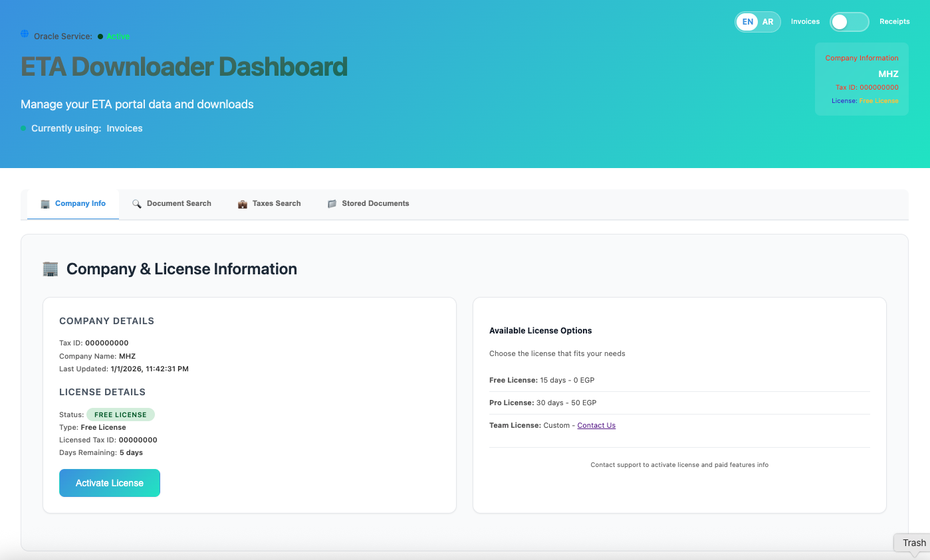Select the EN language option

pyautogui.click(x=747, y=21)
